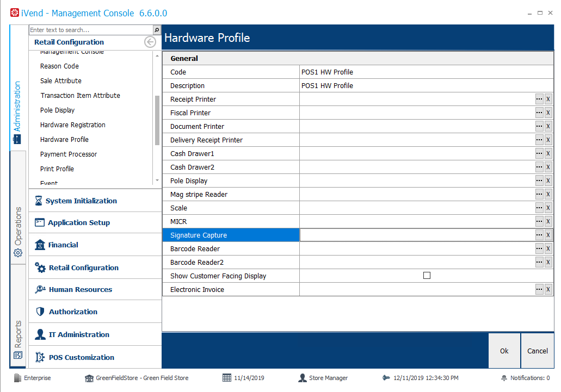Screen dimensions: 561x392
Task: Open lookup for Scale ellipsis button
Action: pos(539,208)
